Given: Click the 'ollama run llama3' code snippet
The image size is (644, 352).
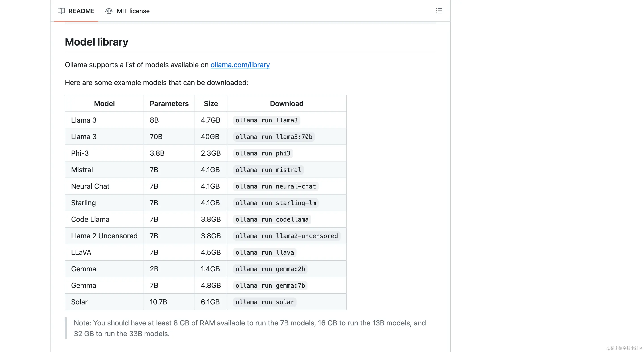Looking at the screenshot, I should point(267,120).
